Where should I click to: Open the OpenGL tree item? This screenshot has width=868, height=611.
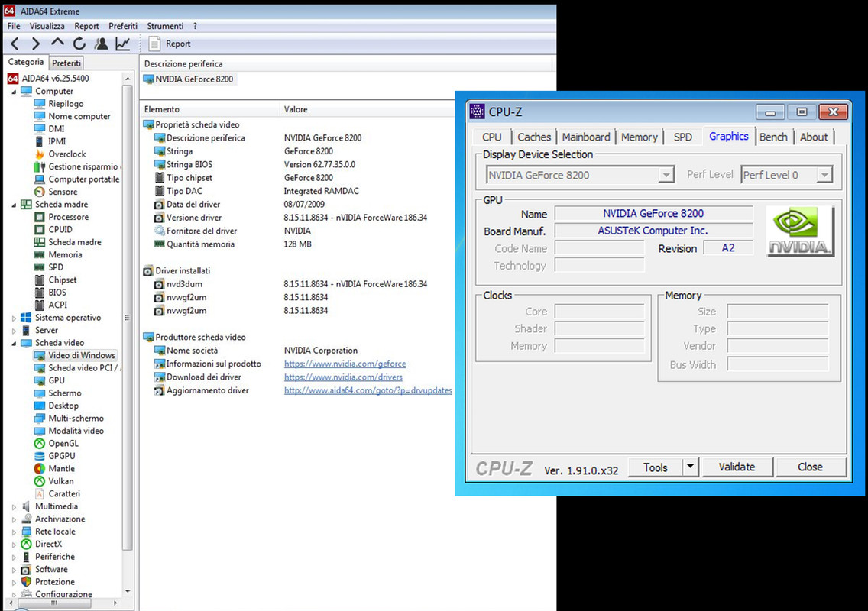click(x=63, y=443)
